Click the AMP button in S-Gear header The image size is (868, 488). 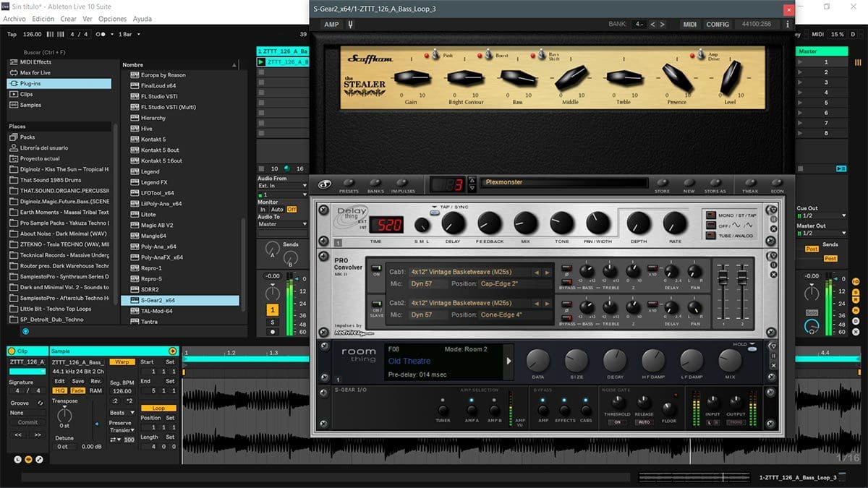click(331, 24)
